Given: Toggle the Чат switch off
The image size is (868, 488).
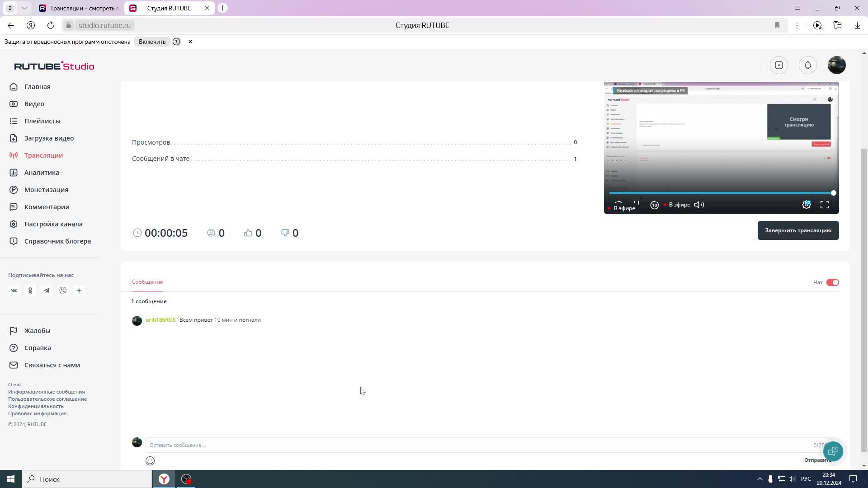Looking at the screenshot, I should (833, 282).
